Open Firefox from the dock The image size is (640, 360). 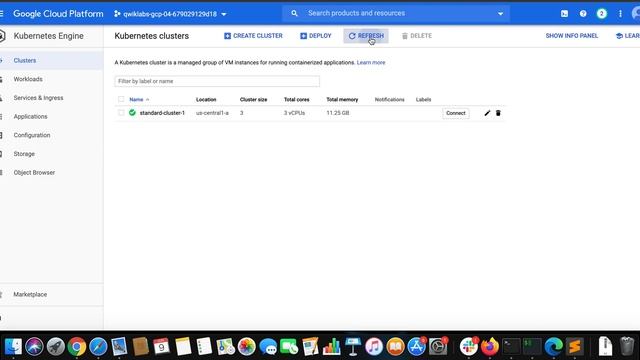(x=490, y=347)
